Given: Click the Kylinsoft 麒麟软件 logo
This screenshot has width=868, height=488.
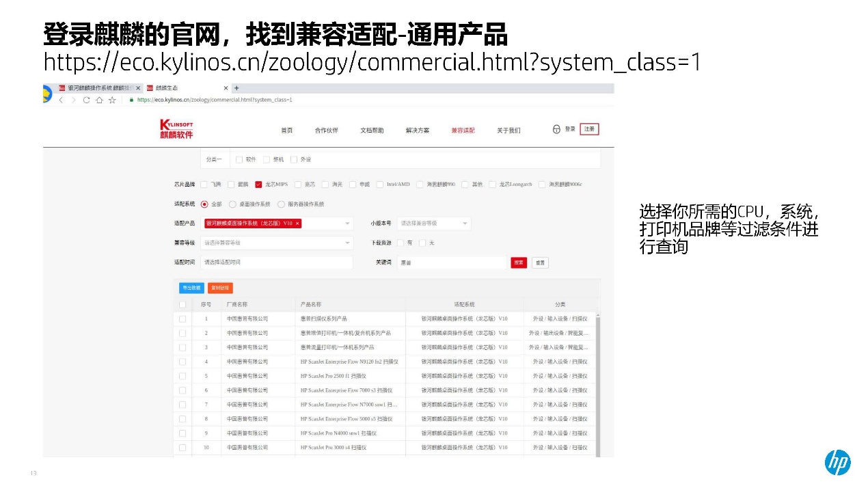Looking at the screenshot, I should 176,128.
